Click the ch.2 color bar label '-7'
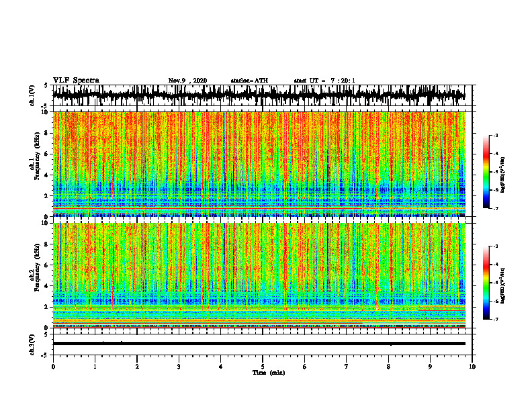Image resolution: width=532 pixels, height=411 pixels. coord(496,319)
